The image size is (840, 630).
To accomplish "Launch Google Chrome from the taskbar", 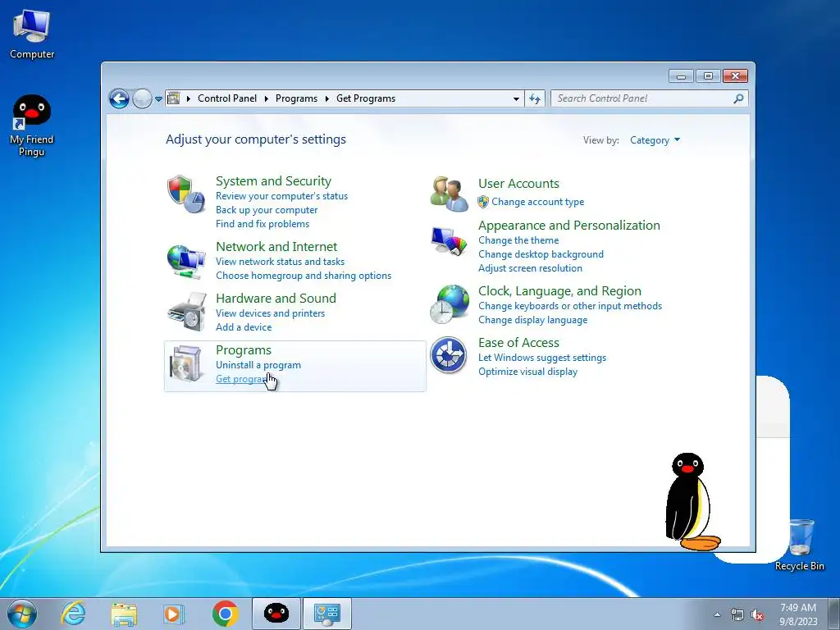I will [x=225, y=614].
